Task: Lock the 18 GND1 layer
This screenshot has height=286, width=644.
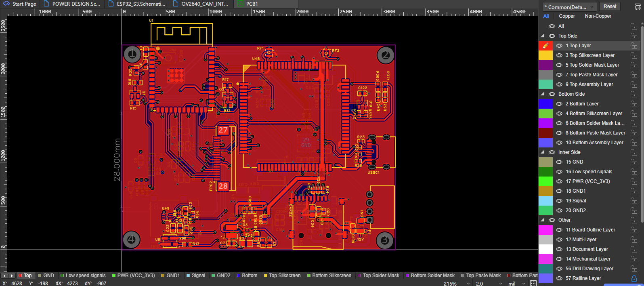Action: pos(634,191)
